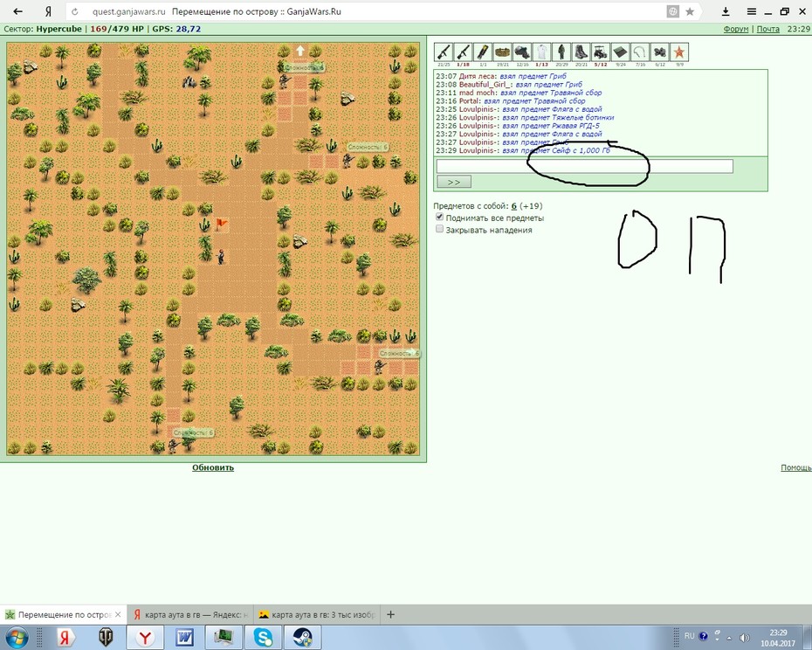Close the 'Перемещение по острову' tab
812x650 pixels.
click(x=118, y=614)
